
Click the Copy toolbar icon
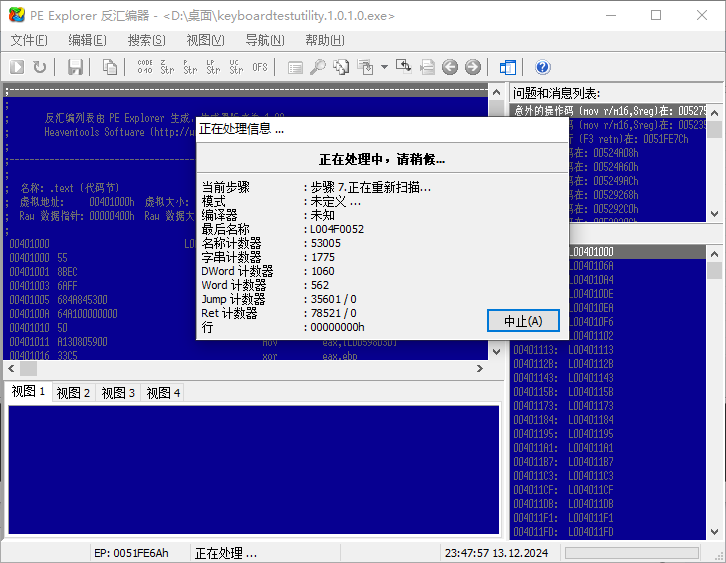pyautogui.click(x=109, y=67)
